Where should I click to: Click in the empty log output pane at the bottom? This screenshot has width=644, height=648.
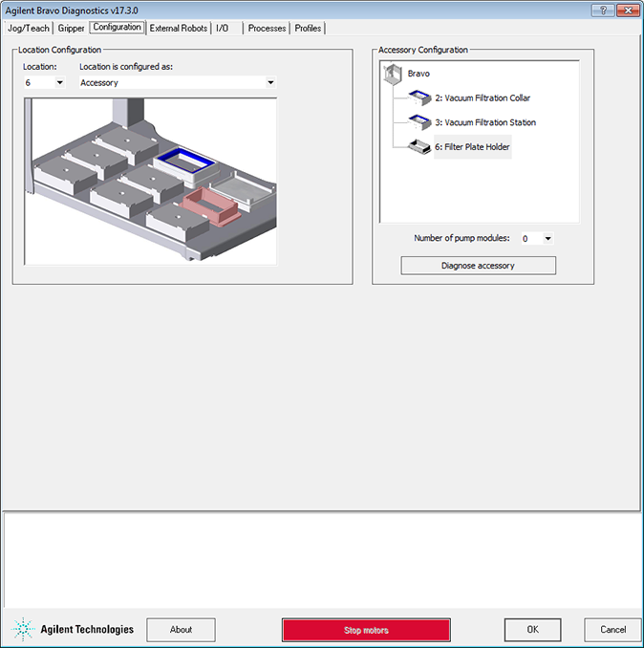click(x=322, y=559)
